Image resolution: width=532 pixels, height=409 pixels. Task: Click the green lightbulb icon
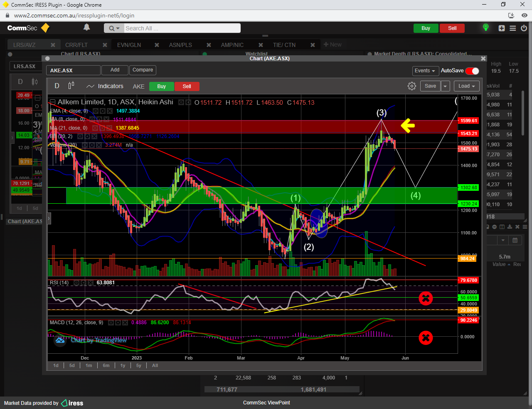point(485,27)
